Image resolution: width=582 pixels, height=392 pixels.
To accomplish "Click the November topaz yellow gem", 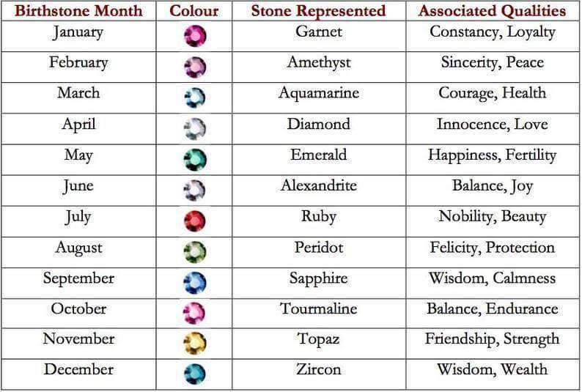I will click(195, 343).
